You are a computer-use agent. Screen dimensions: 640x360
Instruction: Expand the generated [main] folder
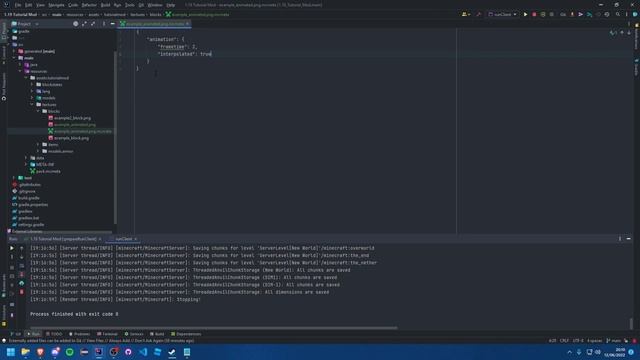(14, 51)
